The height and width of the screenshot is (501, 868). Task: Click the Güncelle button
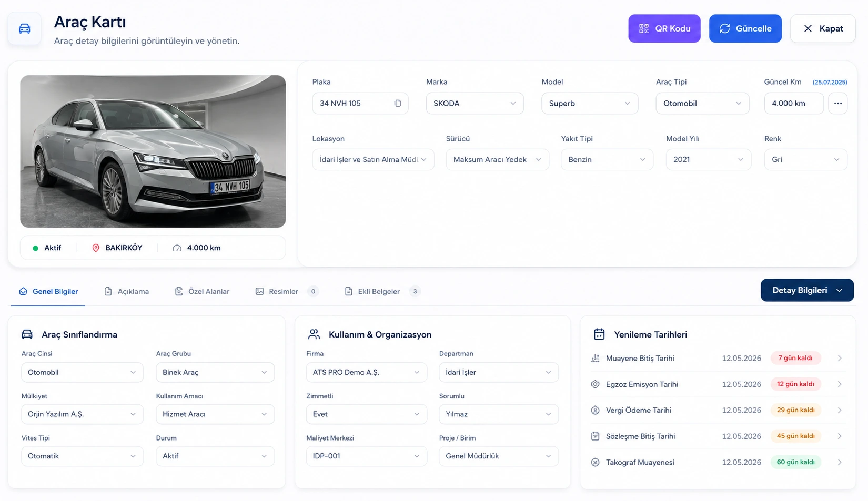tap(745, 28)
